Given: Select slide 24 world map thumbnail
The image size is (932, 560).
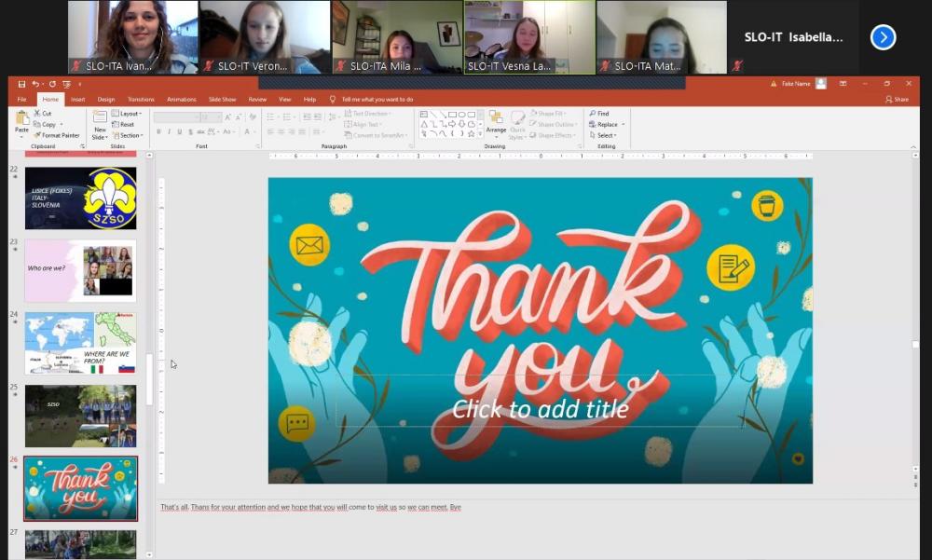Looking at the screenshot, I should 80,343.
